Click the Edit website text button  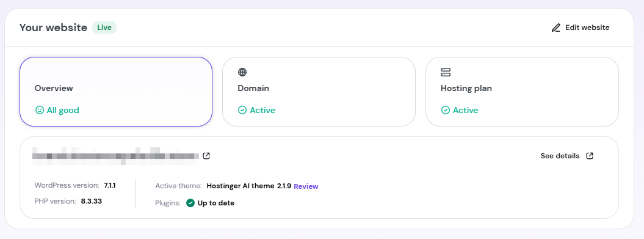pyautogui.click(x=587, y=28)
